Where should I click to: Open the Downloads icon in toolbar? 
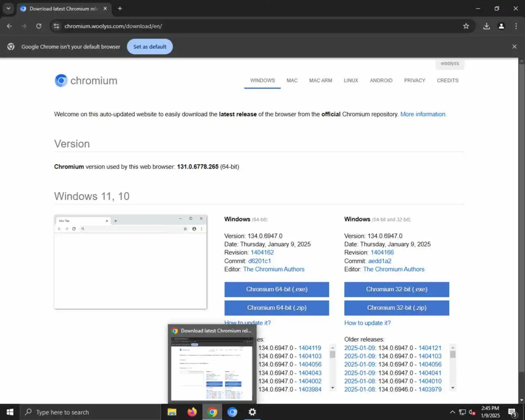coord(486,26)
